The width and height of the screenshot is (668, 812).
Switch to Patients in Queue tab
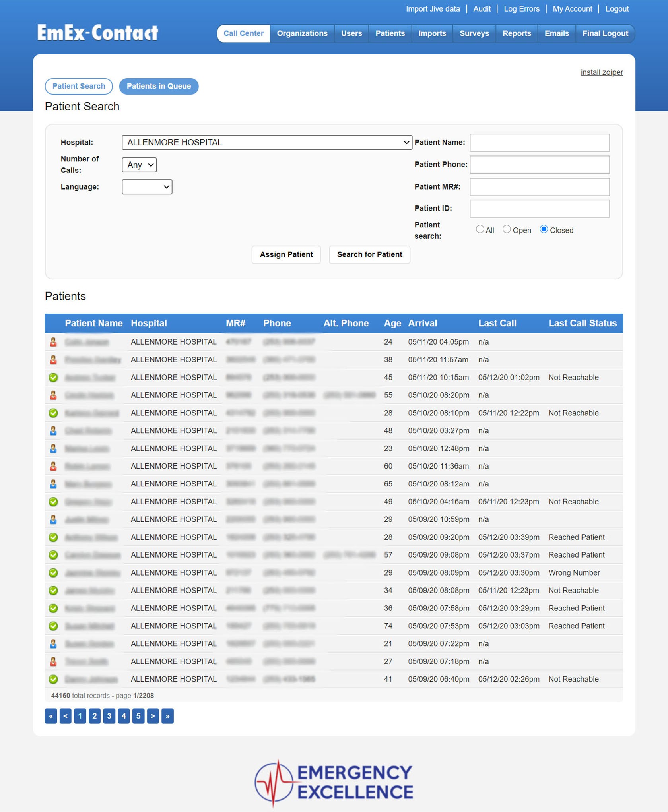(159, 86)
